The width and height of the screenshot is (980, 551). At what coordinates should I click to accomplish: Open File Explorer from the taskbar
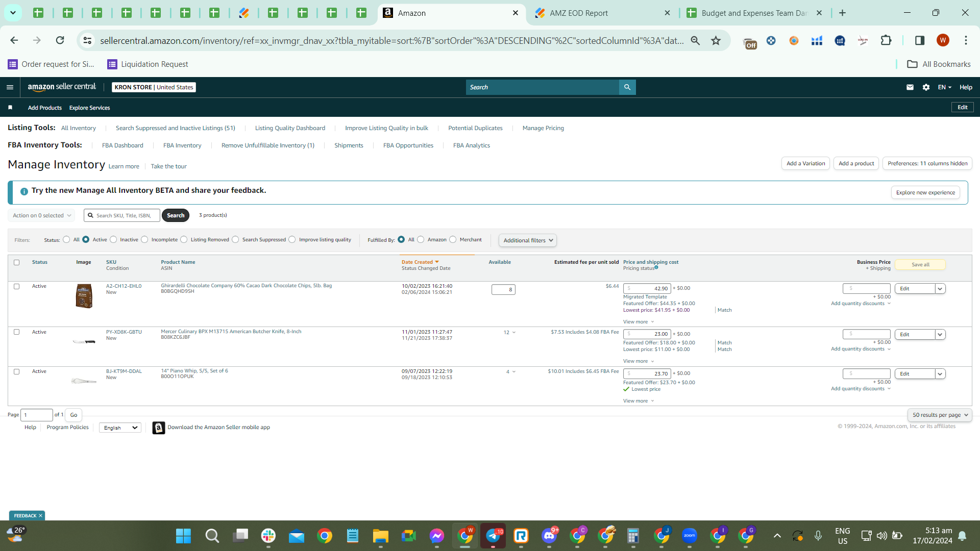(x=380, y=536)
